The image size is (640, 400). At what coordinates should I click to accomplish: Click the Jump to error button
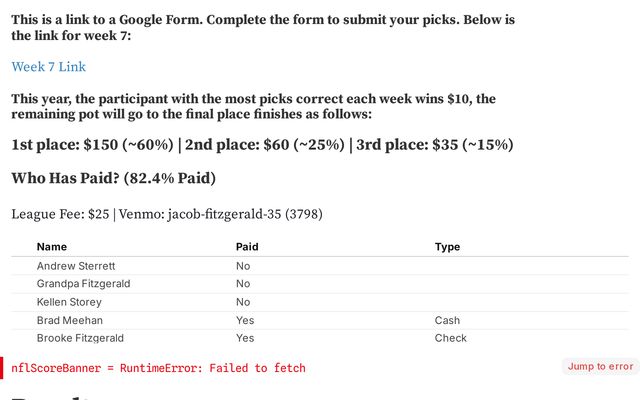pos(600,367)
